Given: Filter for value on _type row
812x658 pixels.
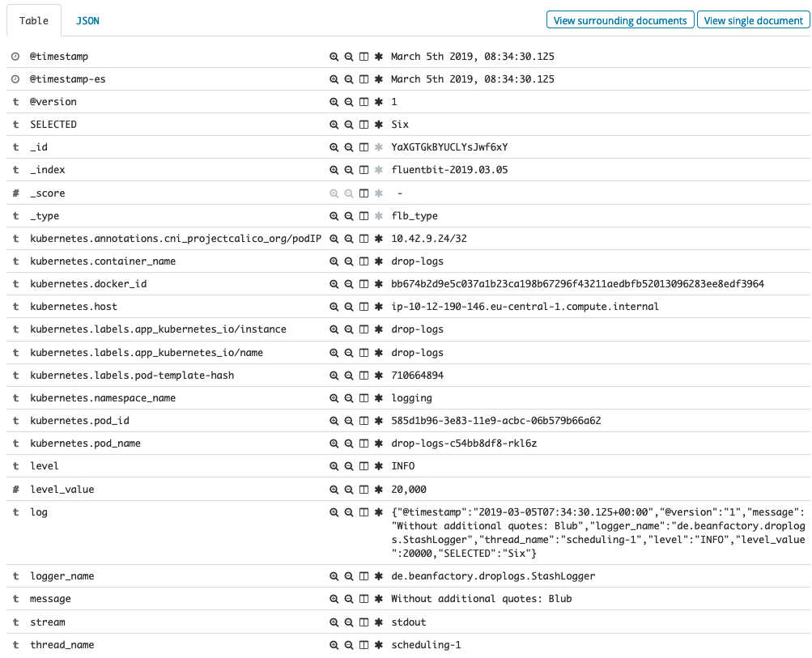Looking at the screenshot, I should (x=334, y=216).
